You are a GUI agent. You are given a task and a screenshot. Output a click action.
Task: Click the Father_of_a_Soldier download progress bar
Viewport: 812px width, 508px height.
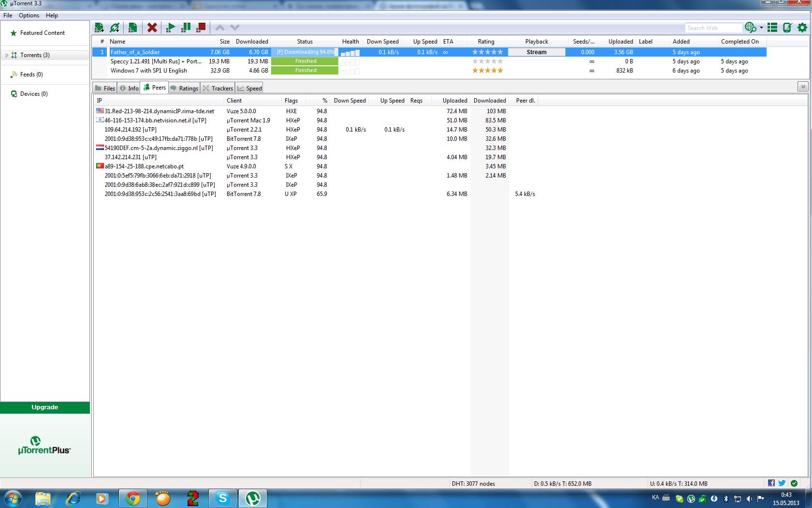[x=305, y=52]
